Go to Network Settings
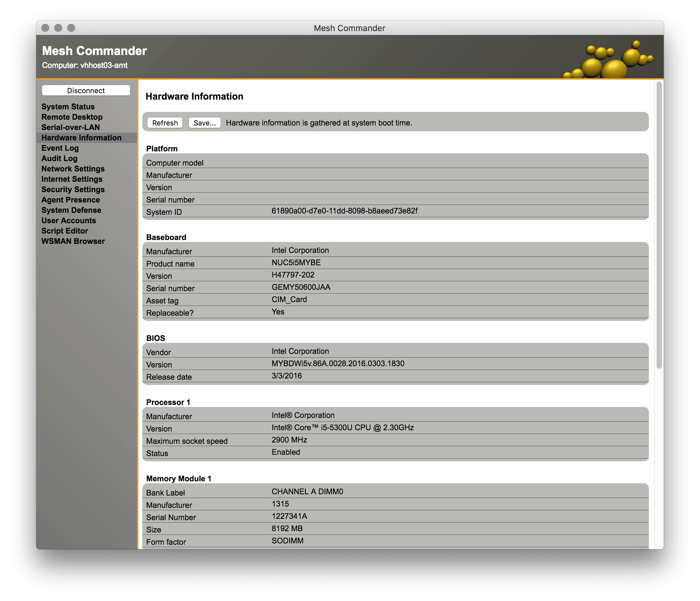This screenshot has height=601, width=700. click(73, 169)
